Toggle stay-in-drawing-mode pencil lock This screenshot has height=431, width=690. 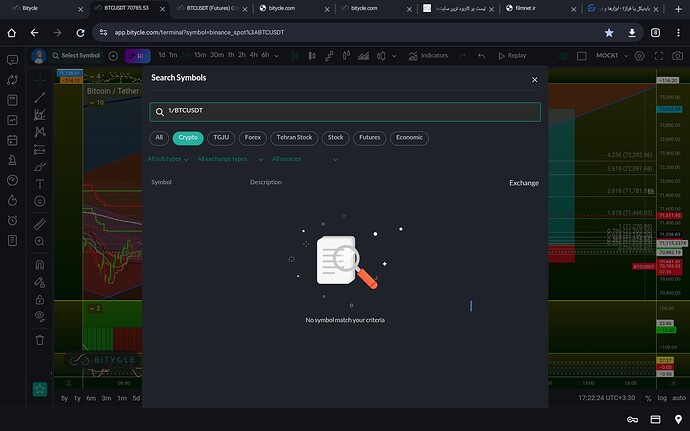coord(40,282)
